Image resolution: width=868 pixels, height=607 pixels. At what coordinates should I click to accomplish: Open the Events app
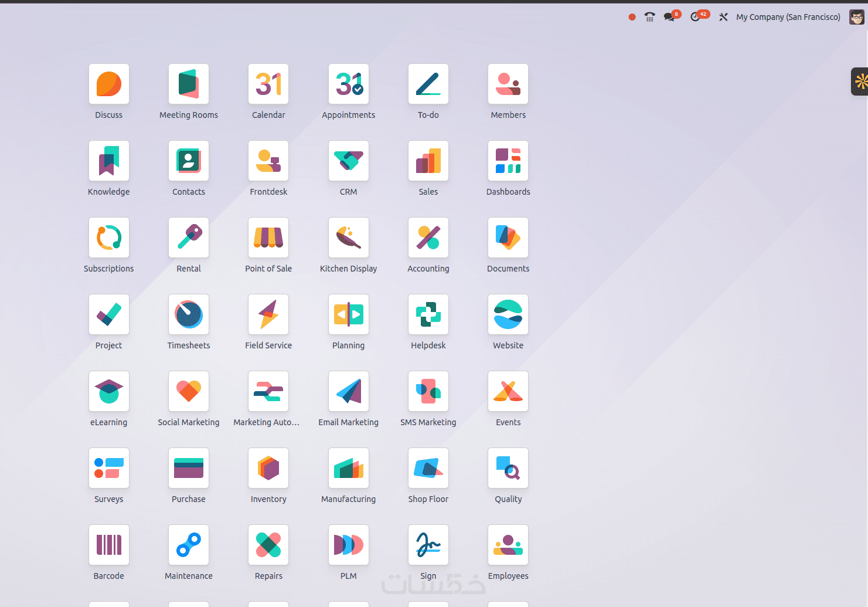point(508,391)
